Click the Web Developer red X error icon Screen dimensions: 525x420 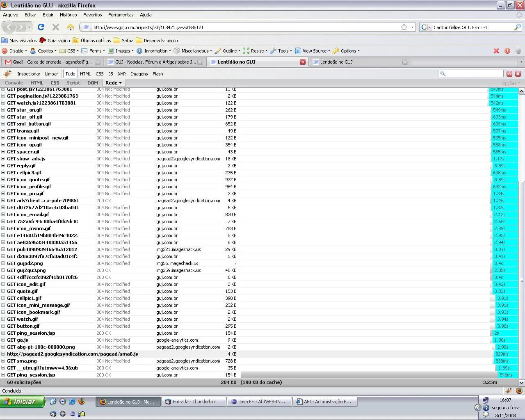click(496, 51)
